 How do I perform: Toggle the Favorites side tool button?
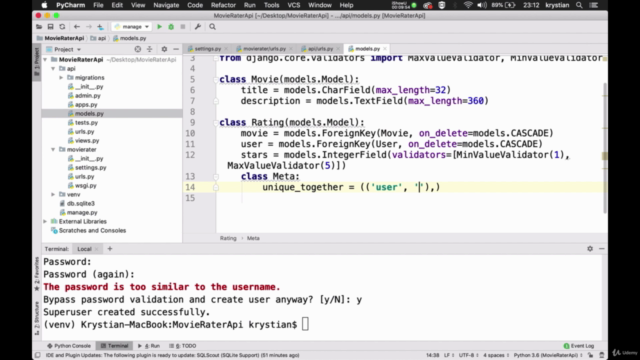[37, 273]
